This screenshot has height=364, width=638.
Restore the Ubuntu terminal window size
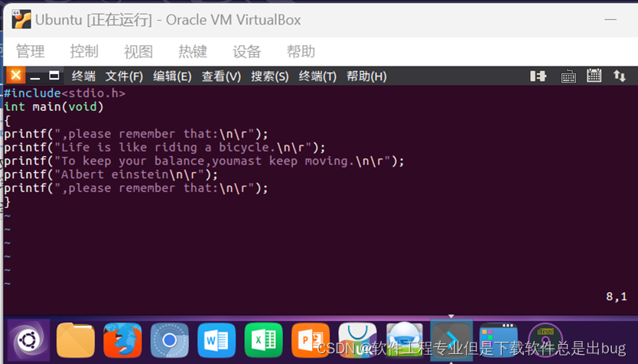54,76
